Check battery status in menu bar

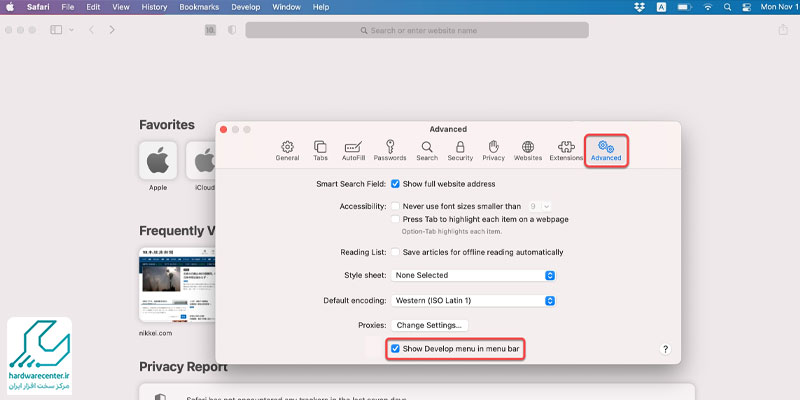[684, 7]
